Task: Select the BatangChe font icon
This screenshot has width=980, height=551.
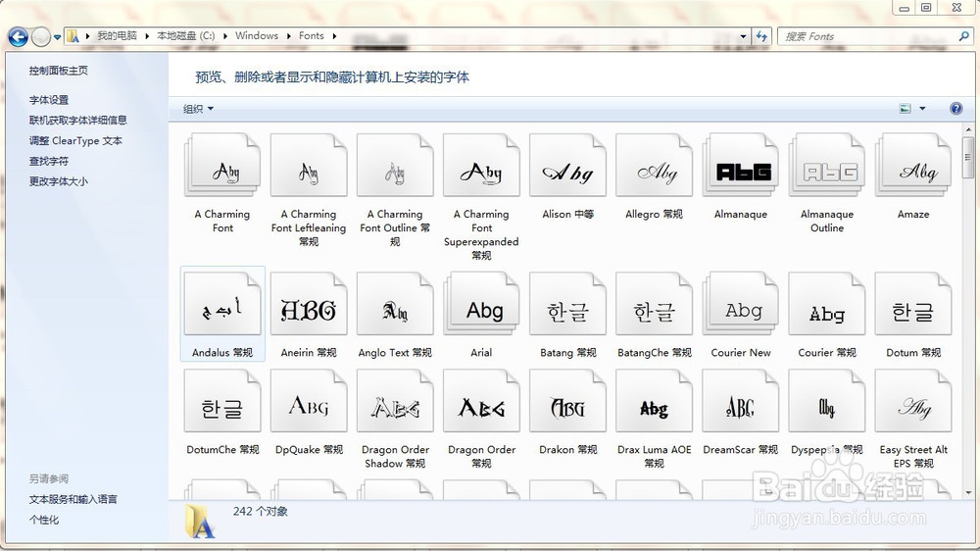Action: [x=654, y=304]
